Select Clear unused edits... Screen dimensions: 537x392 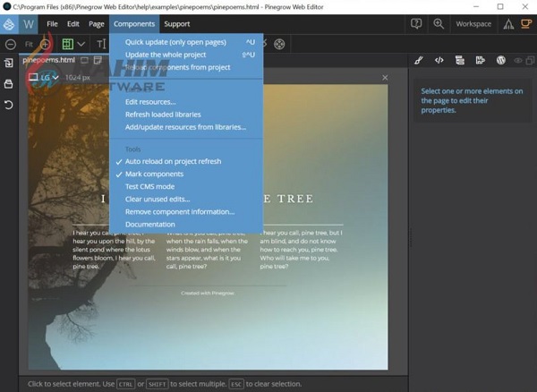pos(186,200)
